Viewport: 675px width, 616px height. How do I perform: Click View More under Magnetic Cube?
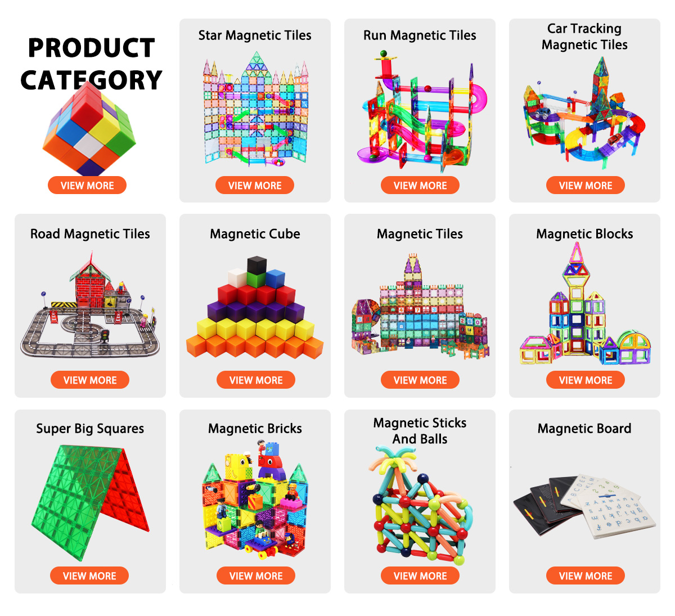(x=256, y=380)
